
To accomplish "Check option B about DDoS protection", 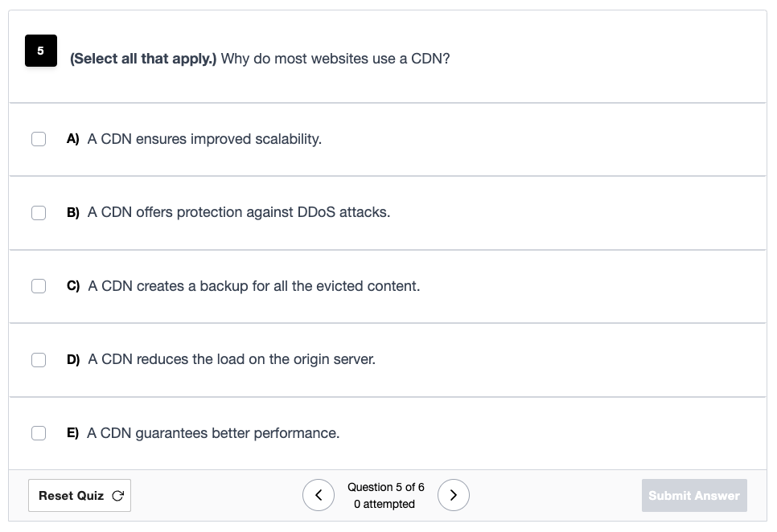I will (x=39, y=213).
